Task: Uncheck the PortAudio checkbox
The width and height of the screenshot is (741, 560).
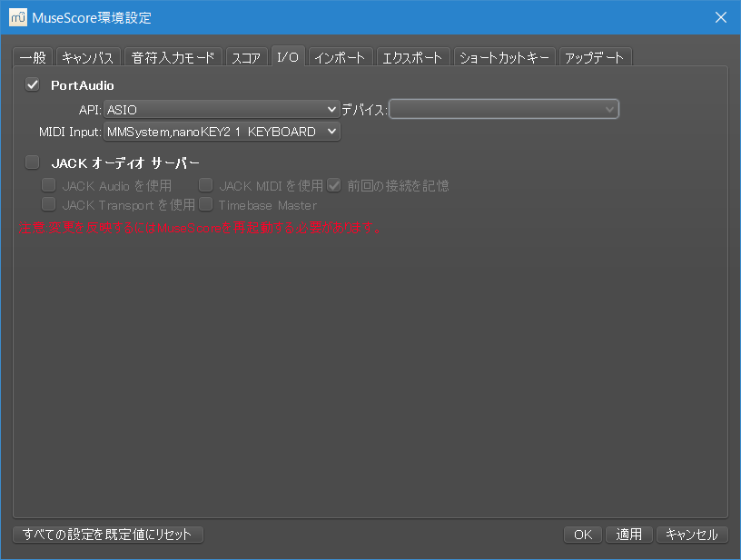Action: click(x=33, y=85)
